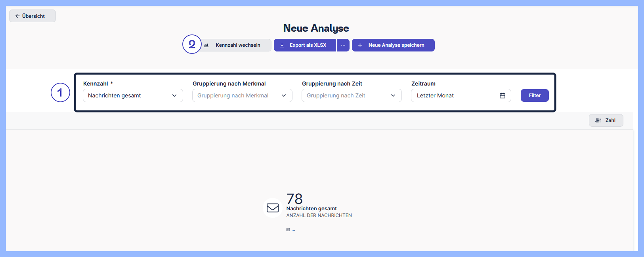Image resolution: width=644 pixels, height=257 pixels.
Task: Click the circled step marker number 2
Action: [x=192, y=44]
